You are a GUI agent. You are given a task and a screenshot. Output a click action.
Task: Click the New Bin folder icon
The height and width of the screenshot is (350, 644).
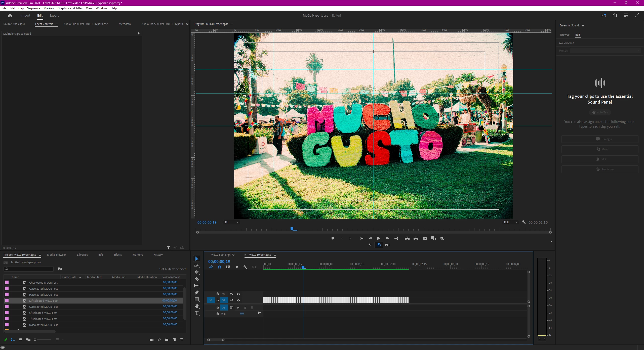pos(167,340)
